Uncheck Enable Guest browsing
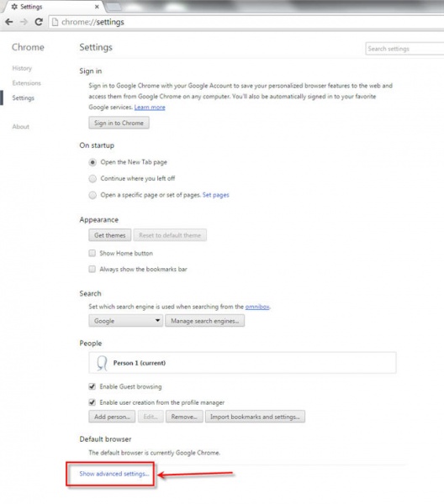The width and height of the screenshot is (444, 504). click(x=92, y=386)
